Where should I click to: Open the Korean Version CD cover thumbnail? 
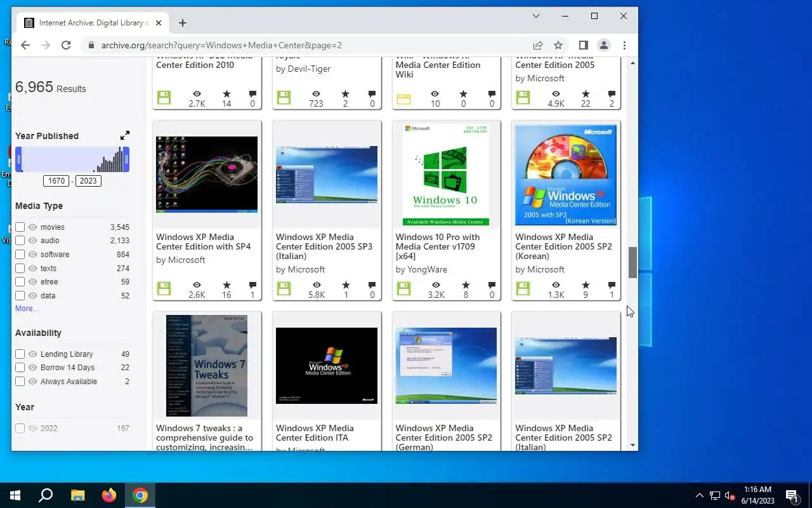pyautogui.click(x=566, y=175)
